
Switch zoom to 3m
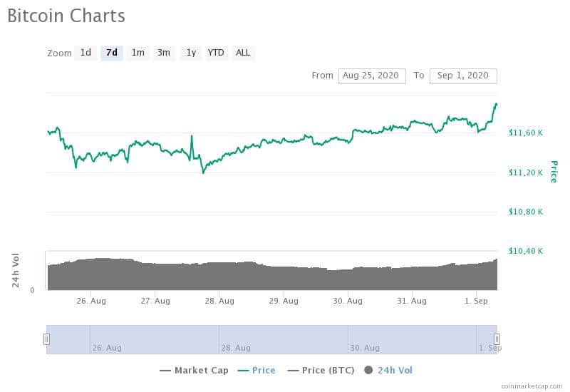tap(164, 53)
